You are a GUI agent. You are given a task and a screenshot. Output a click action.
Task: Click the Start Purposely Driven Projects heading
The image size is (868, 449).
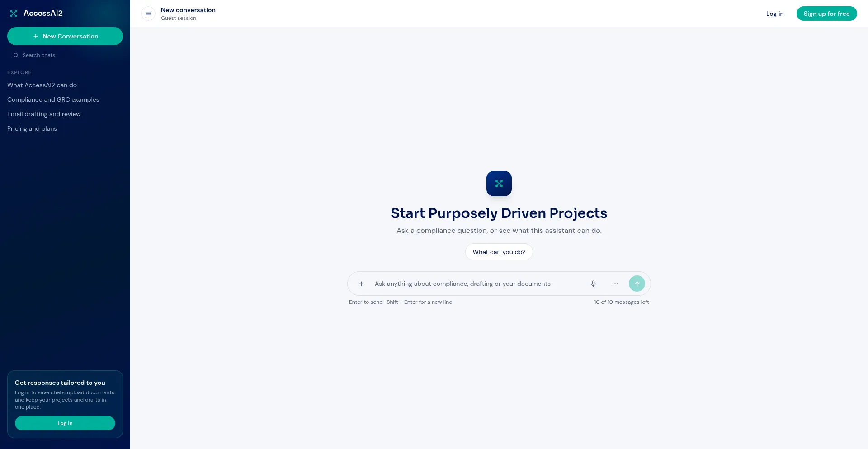pyautogui.click(x=499, y=213)
